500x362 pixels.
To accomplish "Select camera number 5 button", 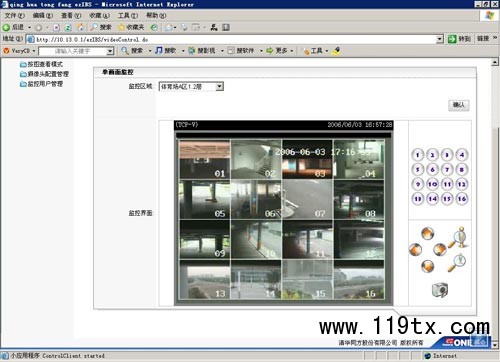I will [x=418, y=169].
